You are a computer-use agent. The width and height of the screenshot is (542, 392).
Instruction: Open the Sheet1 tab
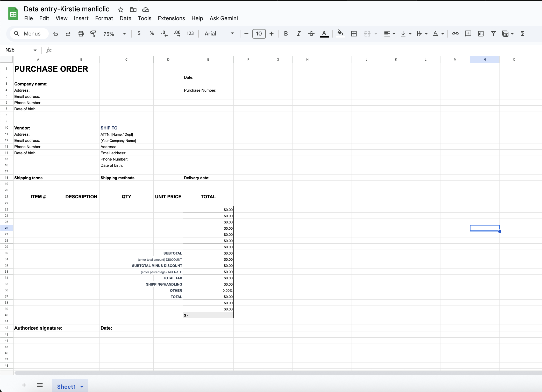tap(66, 387)
